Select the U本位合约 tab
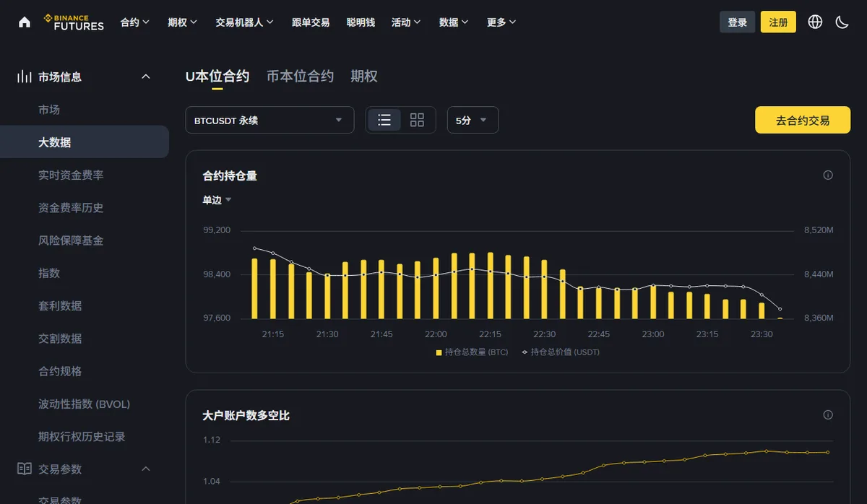 point(217,77)
